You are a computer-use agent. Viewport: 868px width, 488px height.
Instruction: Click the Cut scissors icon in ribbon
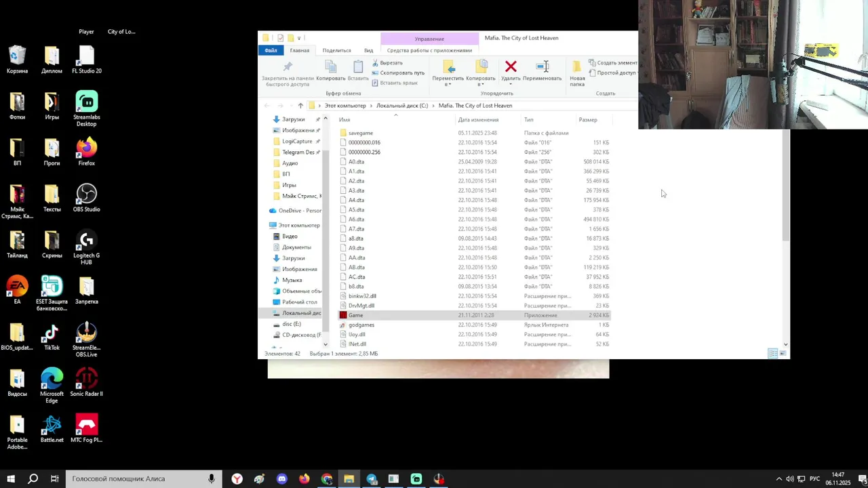(376, 63)
